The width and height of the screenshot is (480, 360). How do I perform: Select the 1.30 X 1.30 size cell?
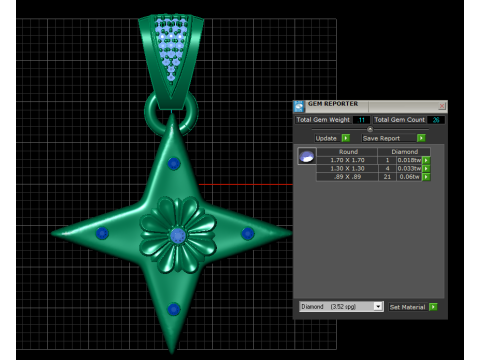point(347,169)
